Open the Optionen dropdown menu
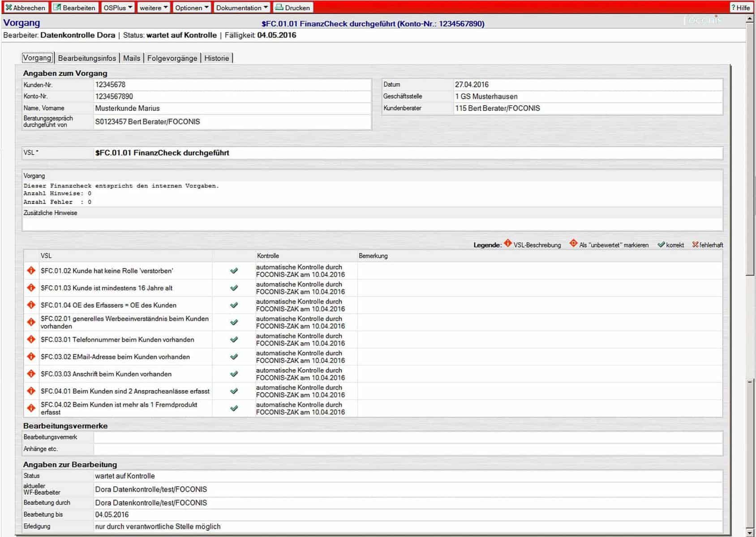Screen dimensions: 756x537 [x=192, y=8]
